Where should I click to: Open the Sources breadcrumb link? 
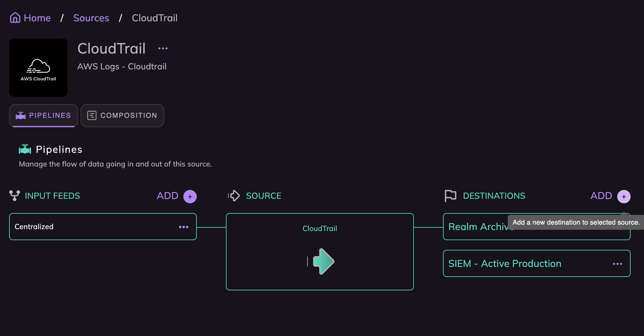pyautogui.click(x=91, y=18)
